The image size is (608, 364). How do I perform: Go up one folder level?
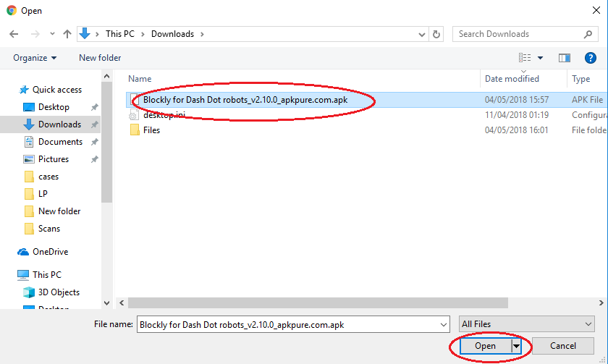click(67, 34)
